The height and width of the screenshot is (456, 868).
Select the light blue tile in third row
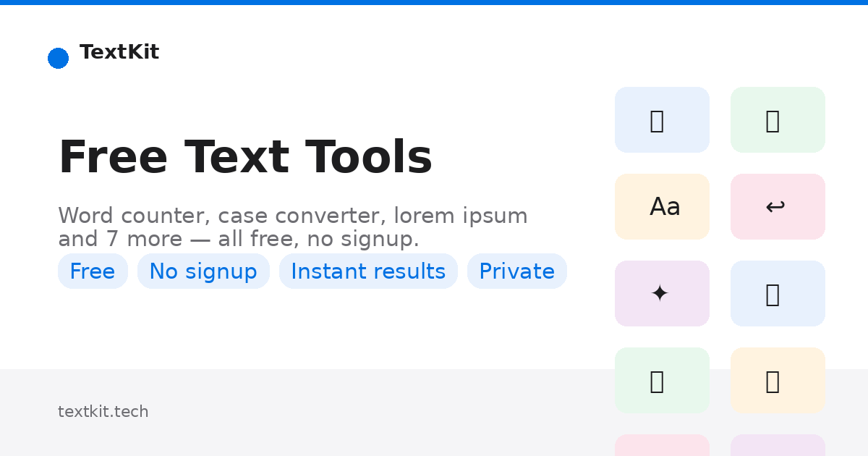778,293
